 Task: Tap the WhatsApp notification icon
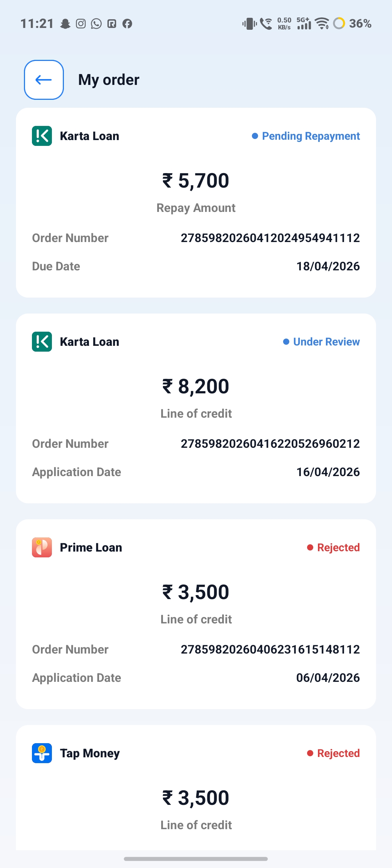(96, 24)
